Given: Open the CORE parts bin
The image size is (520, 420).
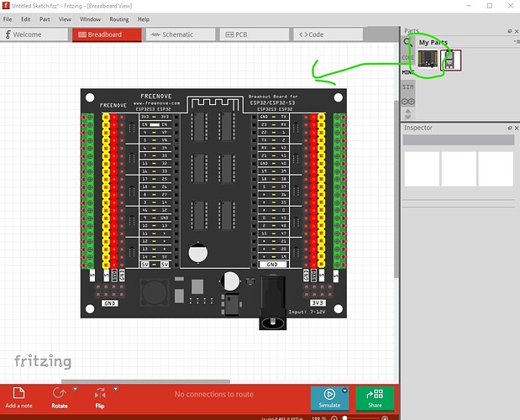Looking at the screenshot, I should 407,57.
